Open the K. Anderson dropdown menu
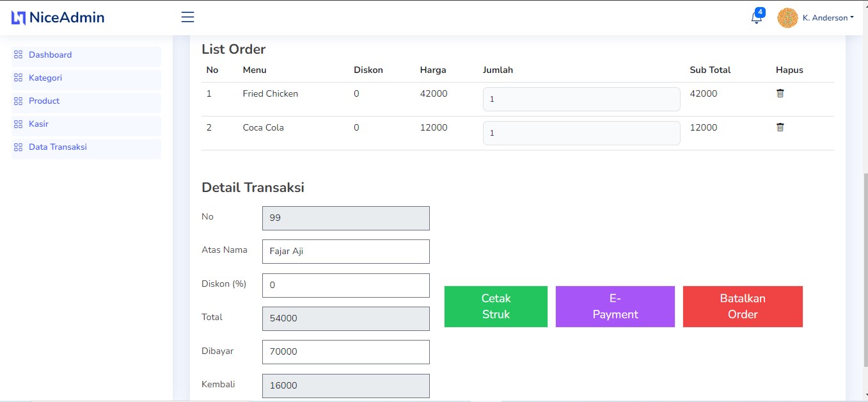This screenshot has height=402, width=868. click(828, 17)
